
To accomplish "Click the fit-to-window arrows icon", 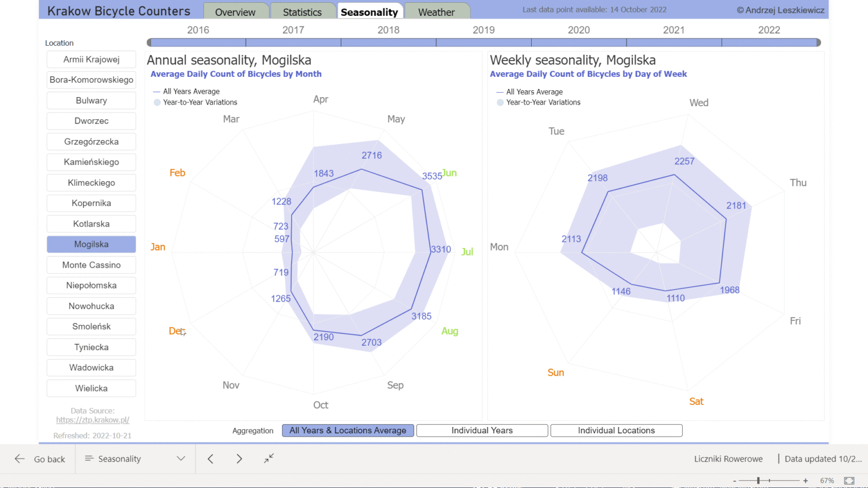I will 269,459.
